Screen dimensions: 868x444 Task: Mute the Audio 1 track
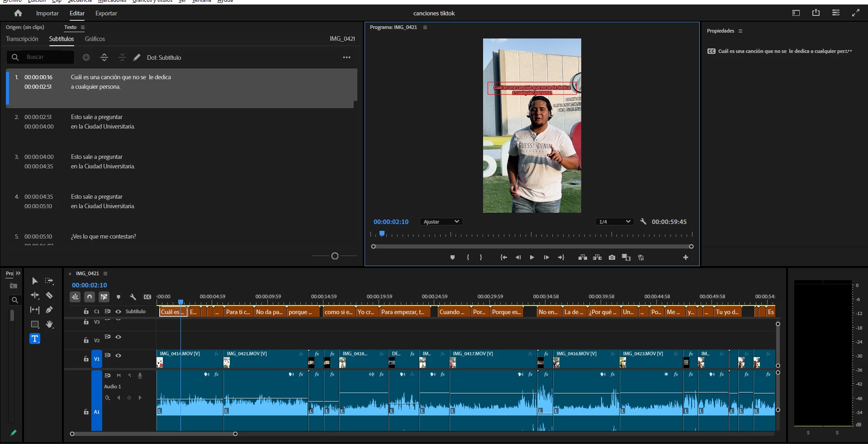pos(119,375)
